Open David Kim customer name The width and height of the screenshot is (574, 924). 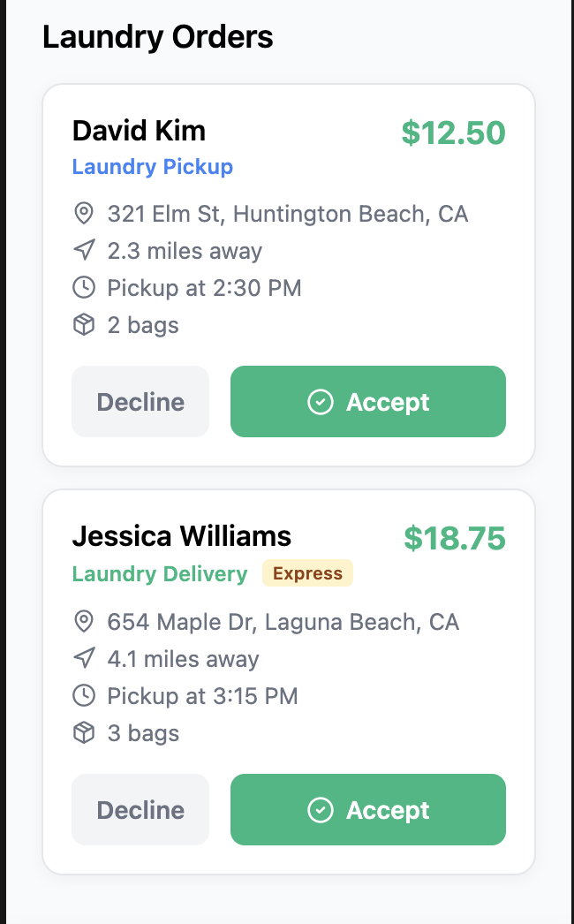point(139,131)
